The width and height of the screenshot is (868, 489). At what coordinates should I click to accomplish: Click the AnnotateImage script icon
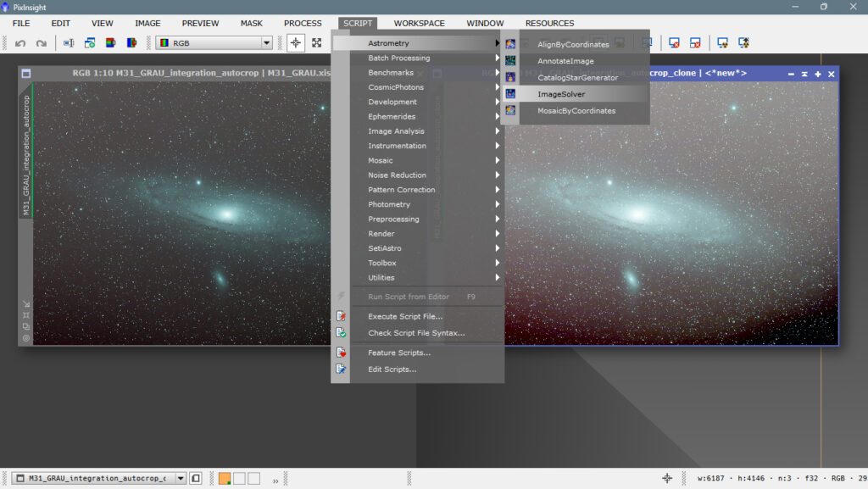(x=510, y=61)
